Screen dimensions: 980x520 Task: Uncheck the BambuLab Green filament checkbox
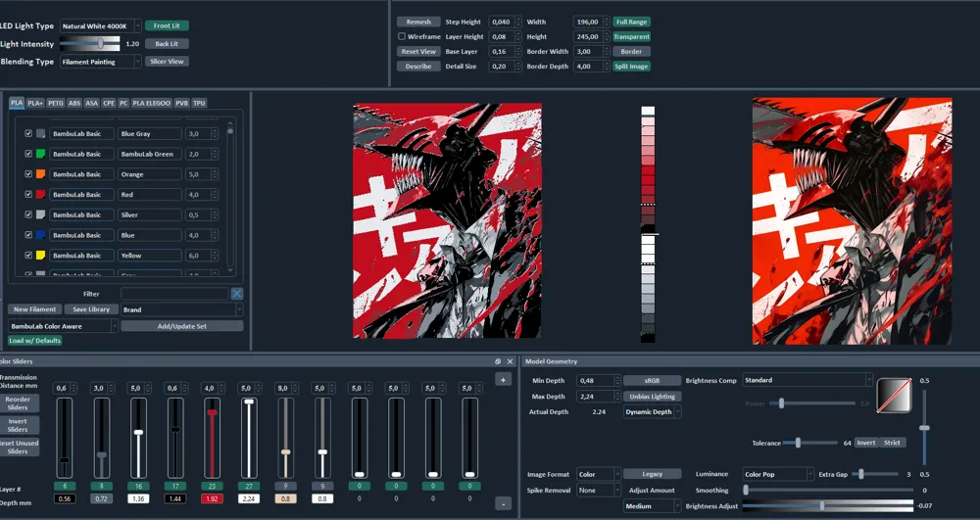28,154
